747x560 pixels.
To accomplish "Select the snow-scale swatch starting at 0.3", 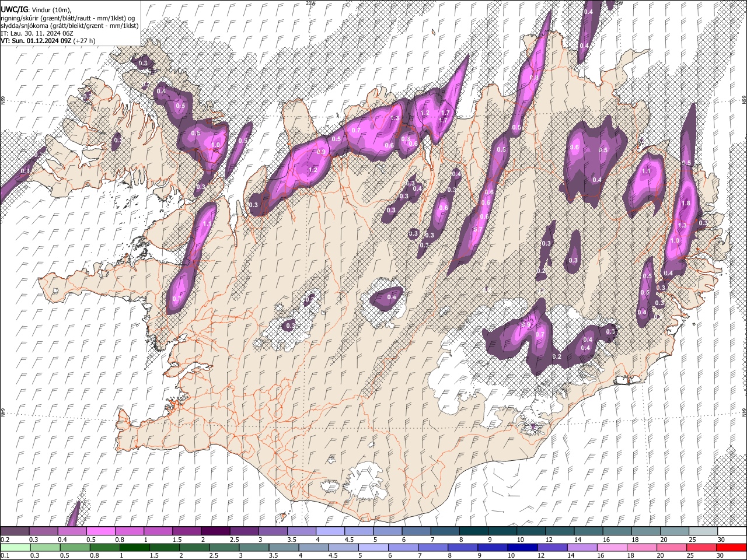I will (44, 531).
